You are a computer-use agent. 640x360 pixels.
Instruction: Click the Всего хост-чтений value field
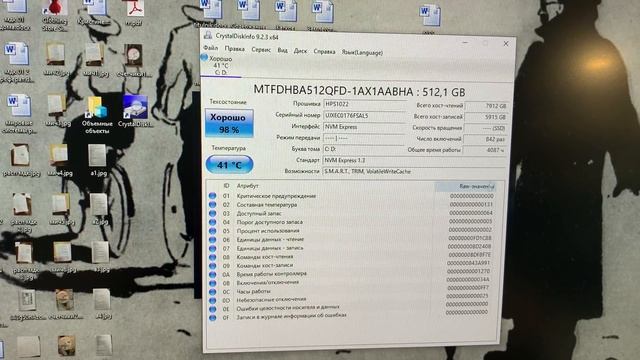click(x=487, y=106)
